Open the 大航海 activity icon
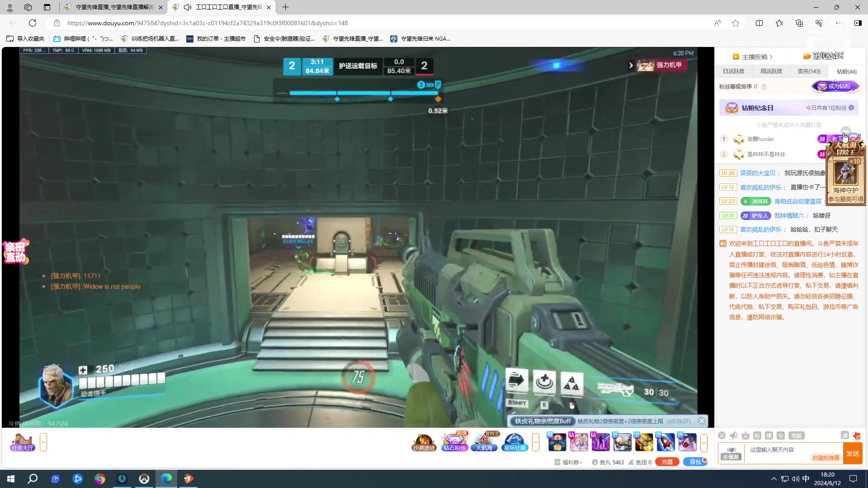868x488 pixels. (484, 442)
